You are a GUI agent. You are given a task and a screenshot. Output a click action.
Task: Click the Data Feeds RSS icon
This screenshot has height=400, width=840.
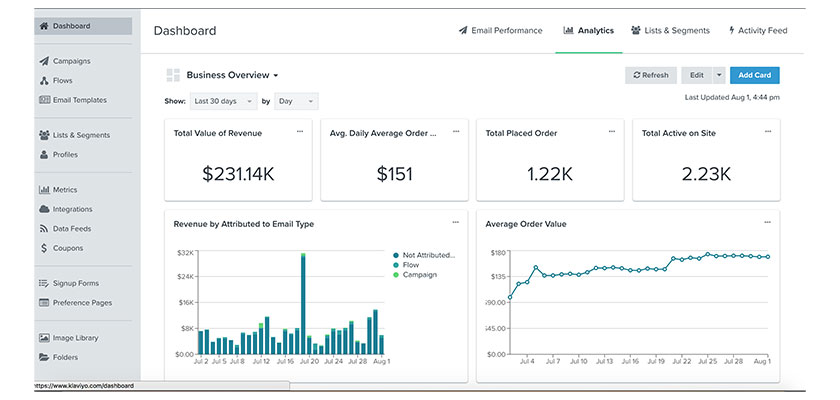click(44, 229)
